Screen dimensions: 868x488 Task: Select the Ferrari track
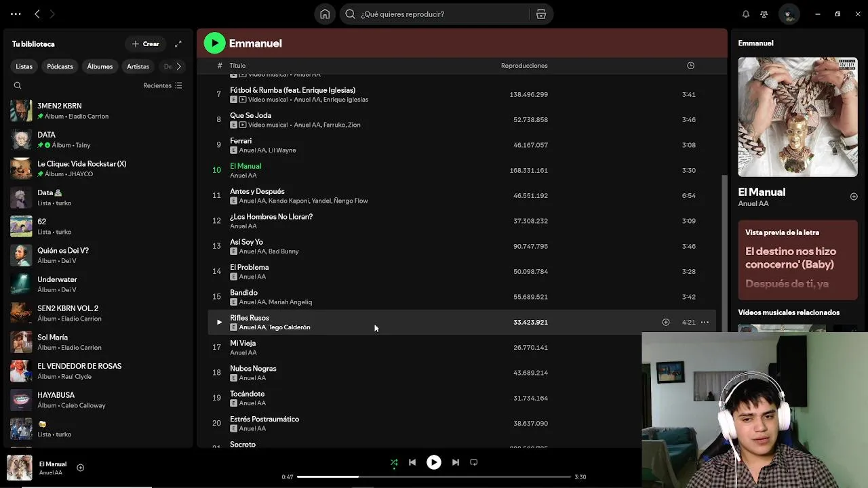click(x=462, y=145)
